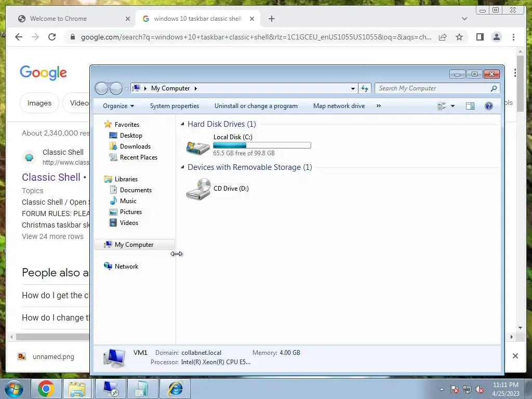
Task: Reload the Chrome page
Action: coord(51,37)
